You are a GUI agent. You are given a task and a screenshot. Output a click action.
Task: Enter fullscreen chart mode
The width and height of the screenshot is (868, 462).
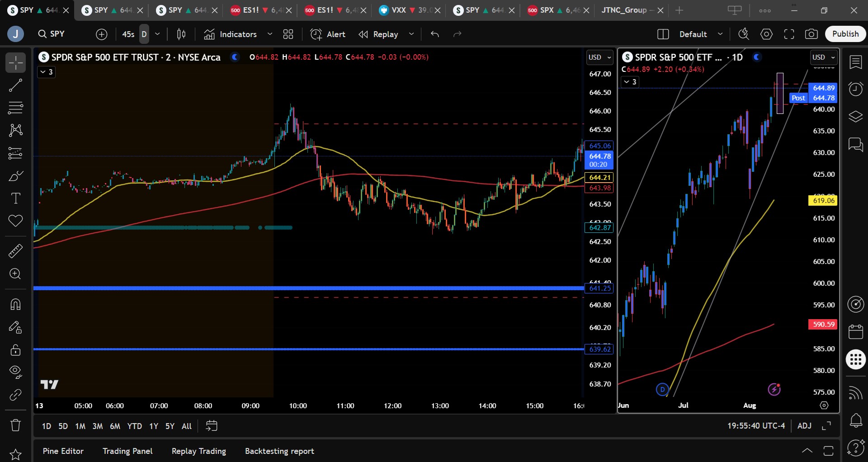[789, 34]
